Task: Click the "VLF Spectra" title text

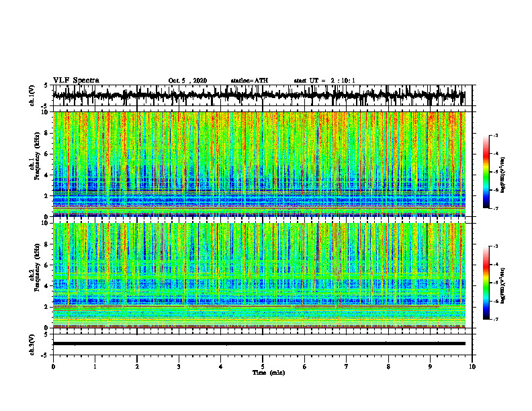Action: 76,81
